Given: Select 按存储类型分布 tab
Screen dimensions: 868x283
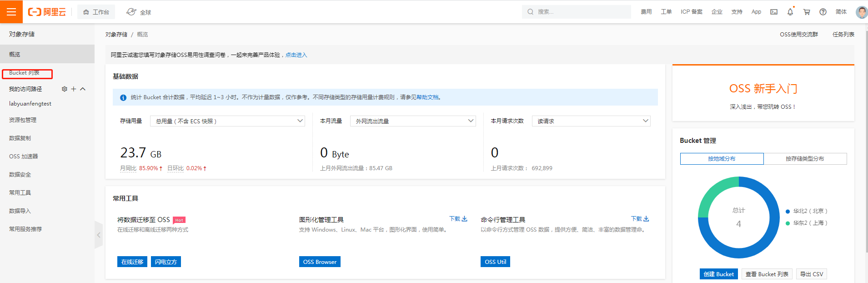Looking at the screenshot, I should (x=805, y=159).
